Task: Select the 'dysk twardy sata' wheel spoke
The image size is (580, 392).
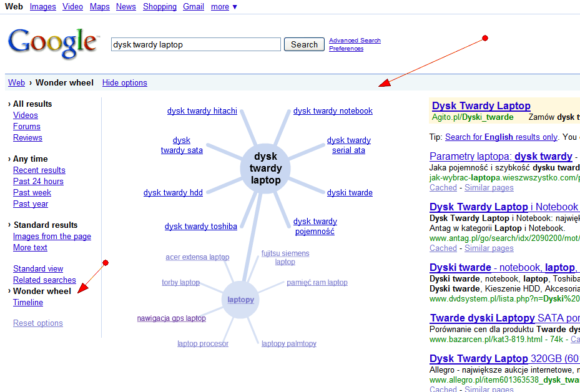Action: pos(182,145)
